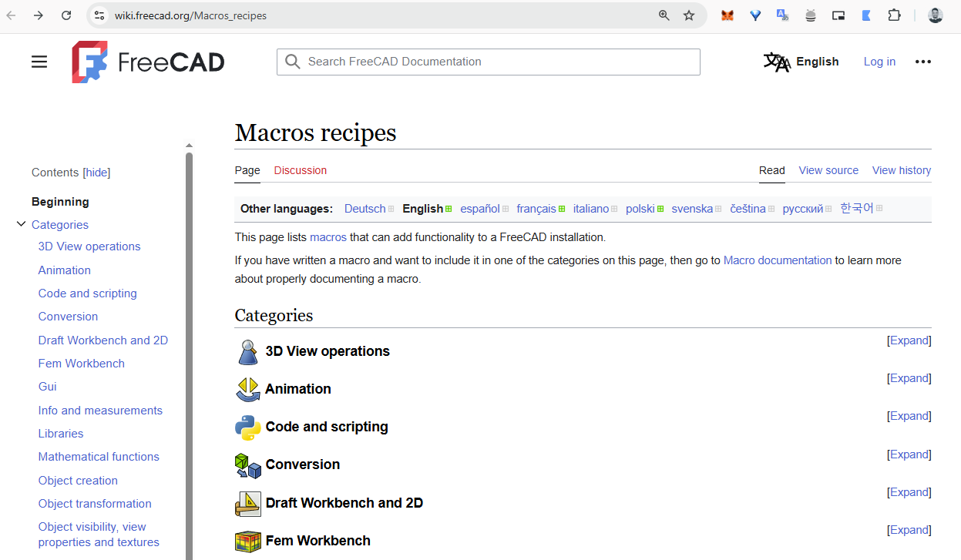Viewport: 961px width, 560px height.
Task: Open the hamburger main menu
Action: point(39,62)
